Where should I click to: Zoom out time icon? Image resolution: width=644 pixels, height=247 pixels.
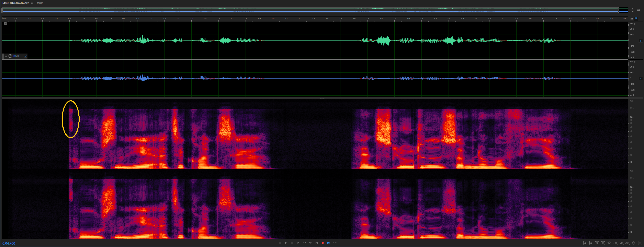point(603,243)
